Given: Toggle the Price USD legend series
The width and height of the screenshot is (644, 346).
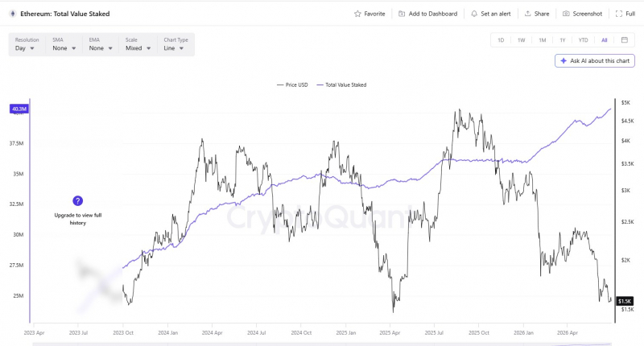Looking at the screenshot, I should coord(292,85).
